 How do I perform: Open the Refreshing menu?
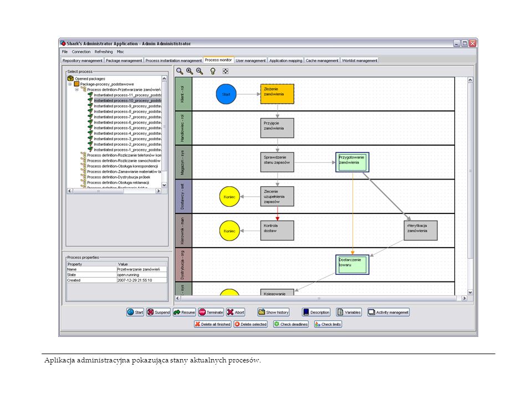(104, 52)
